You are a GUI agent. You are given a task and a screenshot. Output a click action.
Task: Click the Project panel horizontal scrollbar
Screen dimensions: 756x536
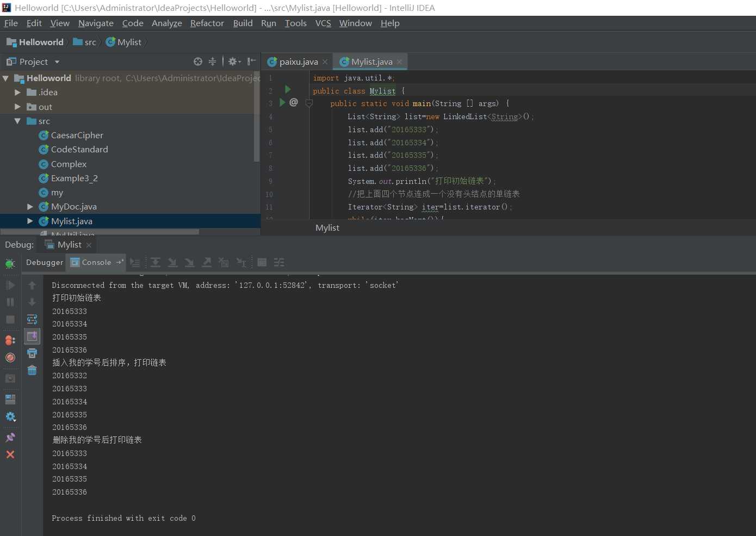(100, 232)
